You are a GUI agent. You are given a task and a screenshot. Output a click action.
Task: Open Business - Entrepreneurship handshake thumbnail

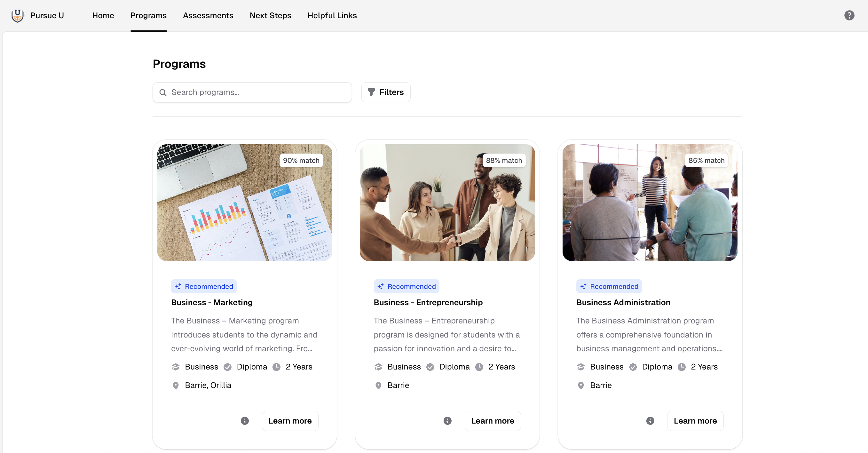[x=447, y=203]
